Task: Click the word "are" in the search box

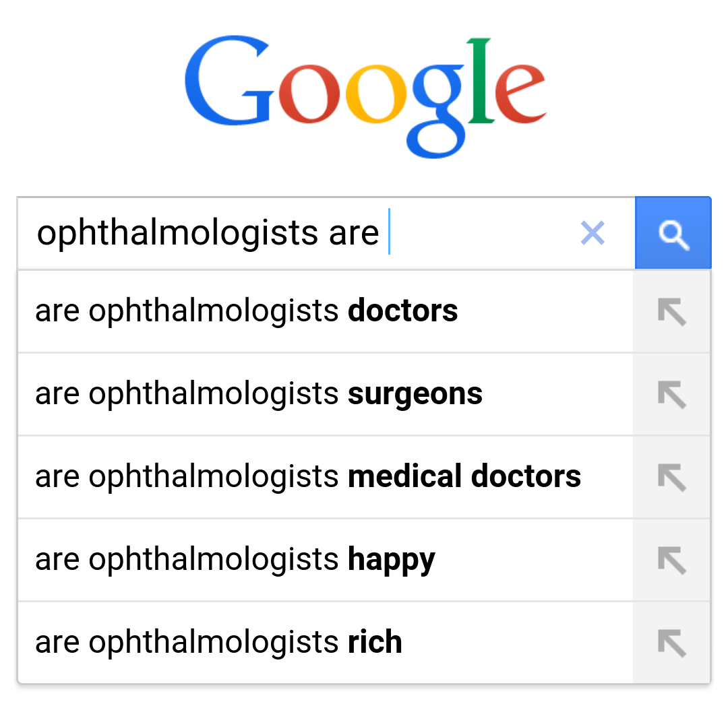Action: [x=354, y=233]
